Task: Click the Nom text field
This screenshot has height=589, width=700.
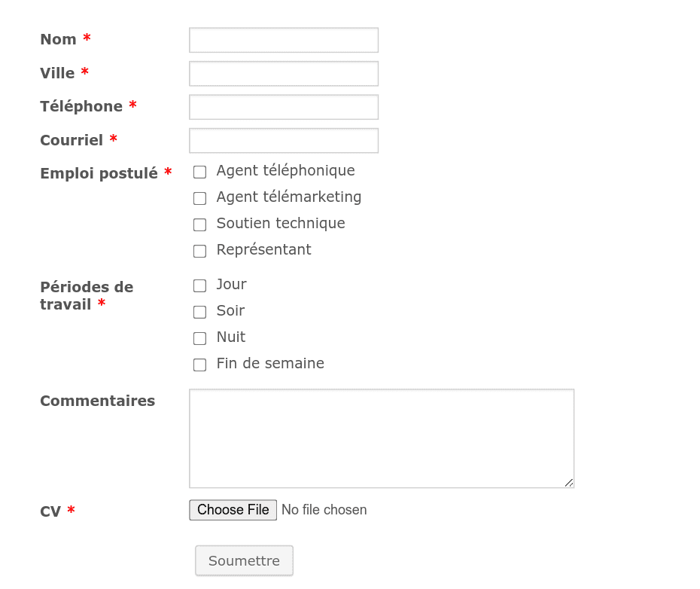Action: tap(284, 40)
